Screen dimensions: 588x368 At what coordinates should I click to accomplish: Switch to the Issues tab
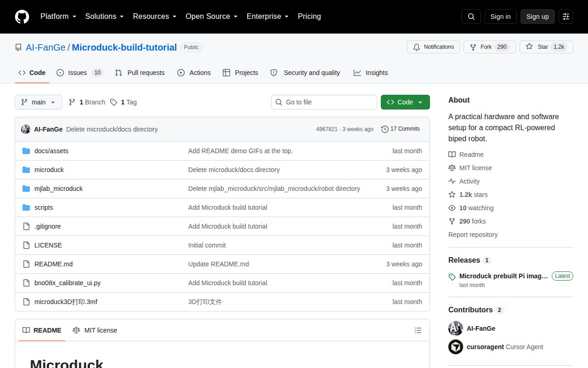click(x=80, y=73)
